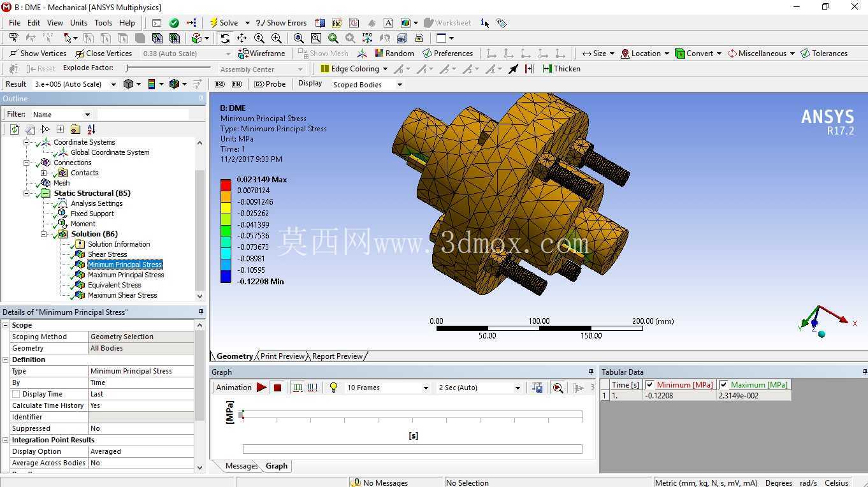Screen dimensions: 868x487
Task: Collapse the Solution (B6) node
Action: 43,234
